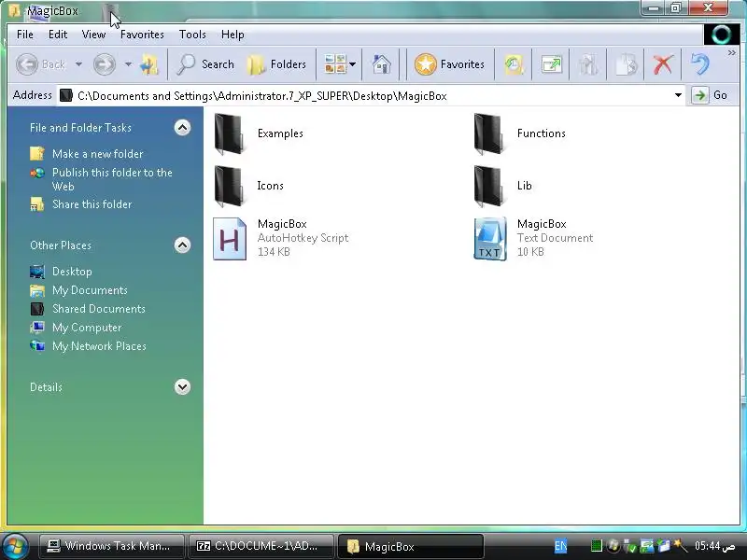747x560 pixels.
Task: Select the Icons folder icon
Action: click(229, 186)
